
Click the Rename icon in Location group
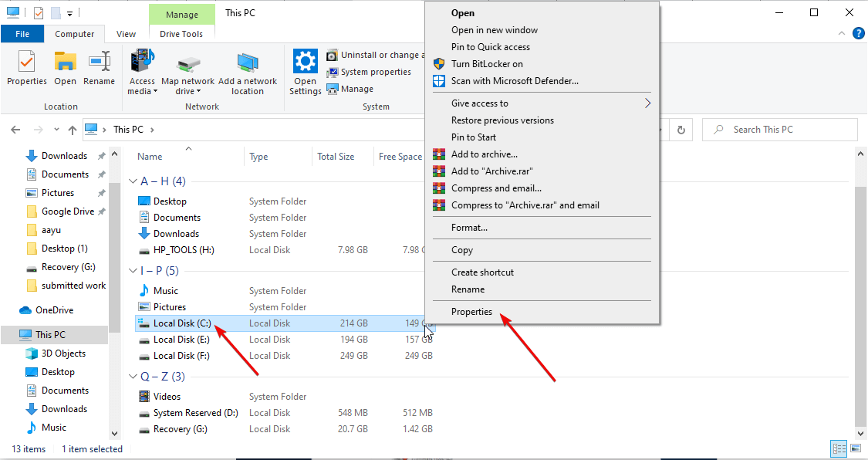pos(99,69)
